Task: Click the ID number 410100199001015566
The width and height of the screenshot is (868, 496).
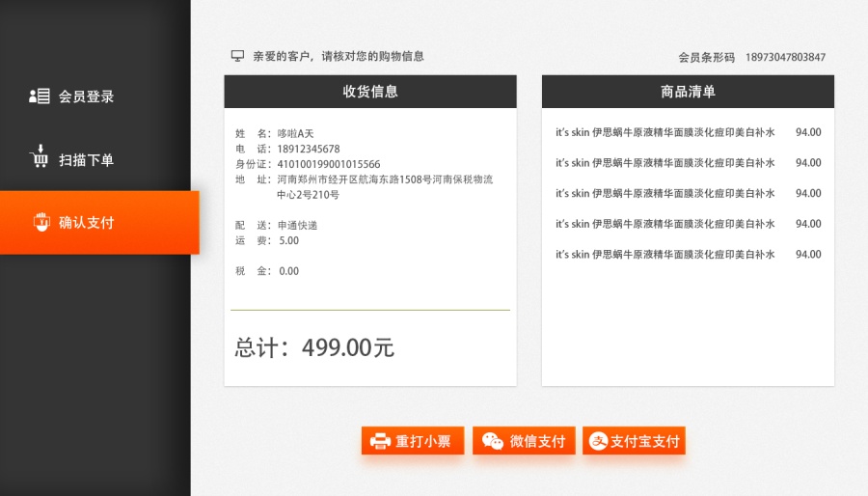Action: click(x=329, y=164)
